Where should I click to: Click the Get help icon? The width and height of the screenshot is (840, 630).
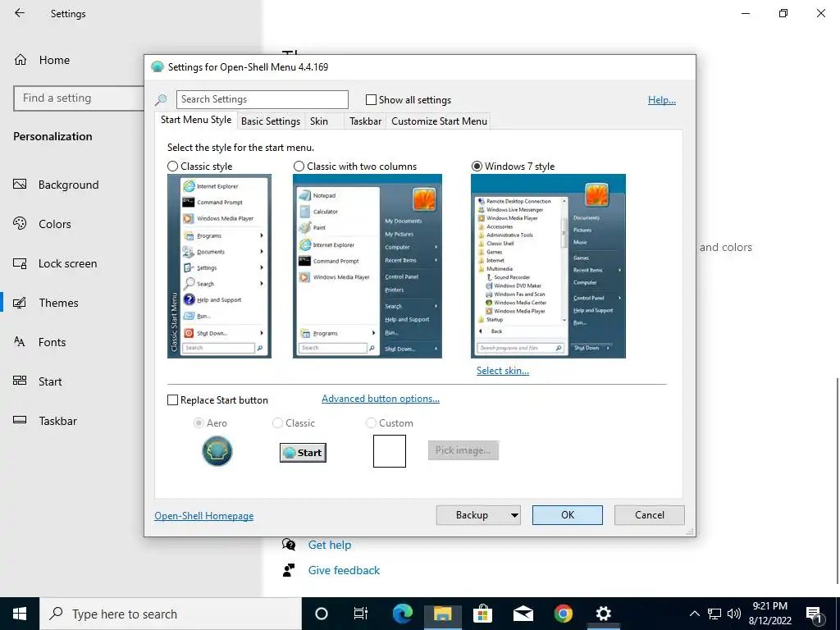click(x=289, y=545)
